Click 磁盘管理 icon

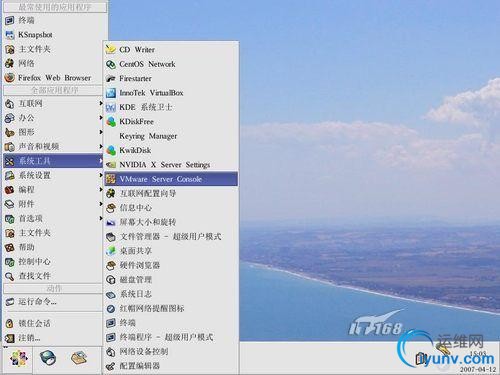pos(111,280)
